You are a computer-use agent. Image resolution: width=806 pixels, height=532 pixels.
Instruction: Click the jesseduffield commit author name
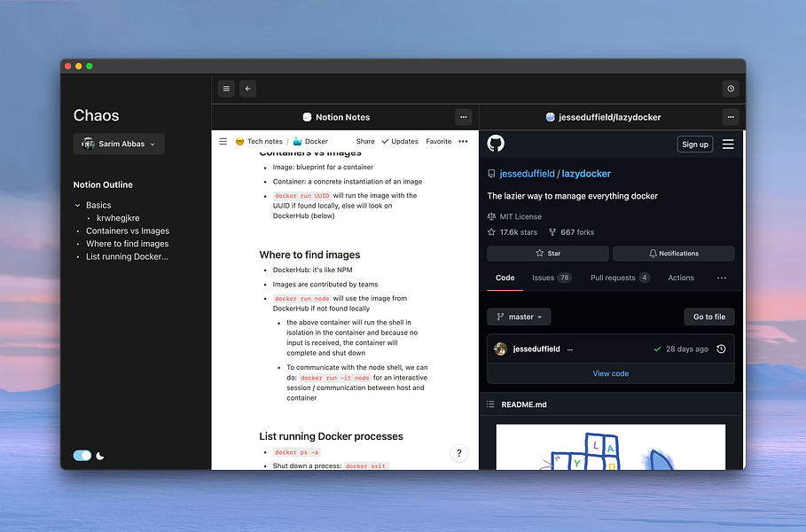click(536, 349)
